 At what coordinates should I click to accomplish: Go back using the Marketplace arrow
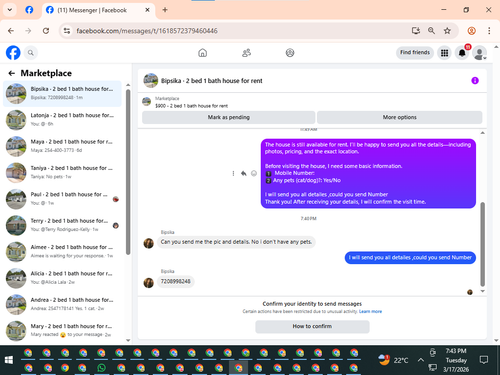point(12,73)
